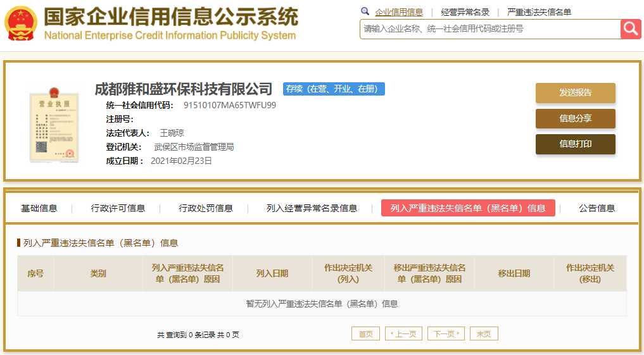Click the empty-result message 暂无列入严重违法失信名单（黑名单）信息
Viewport: 644px width, 355px height.
click(x=322, y=304)
